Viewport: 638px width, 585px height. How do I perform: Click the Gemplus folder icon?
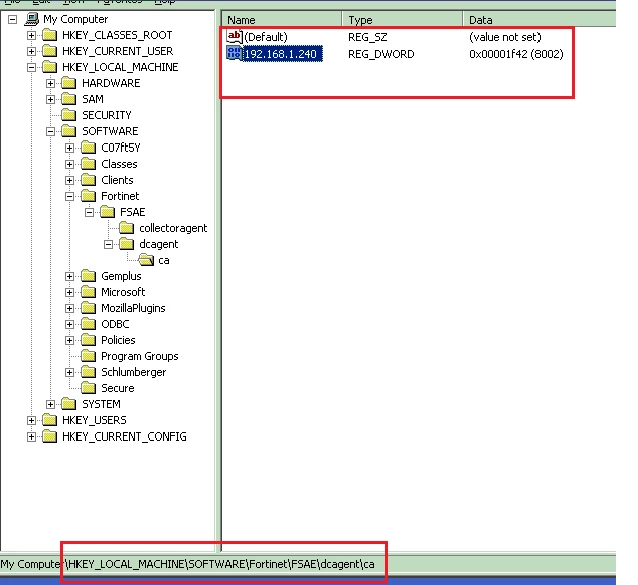click(88, 276)
